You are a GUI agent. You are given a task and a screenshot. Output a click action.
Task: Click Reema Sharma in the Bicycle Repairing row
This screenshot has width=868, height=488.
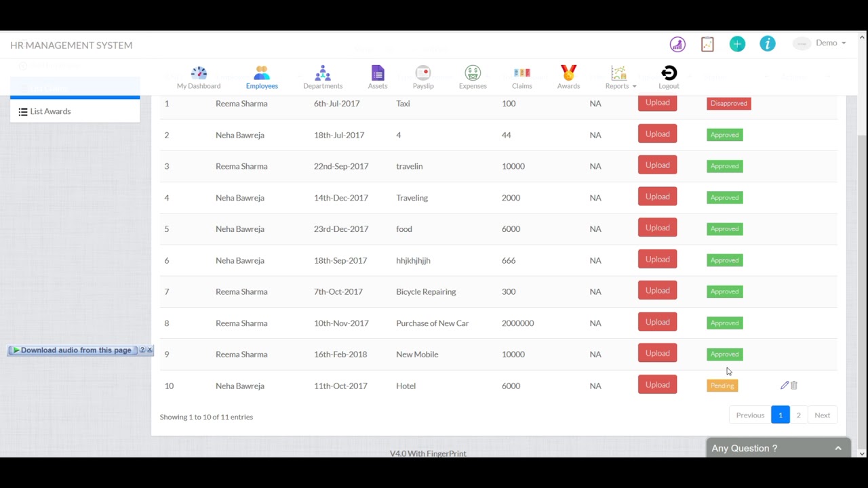(241, 291)
